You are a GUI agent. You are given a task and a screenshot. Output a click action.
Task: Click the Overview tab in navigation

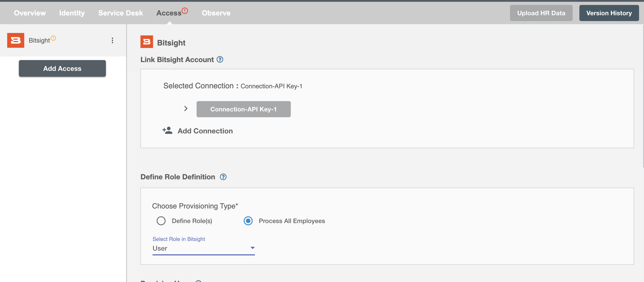[30, 12]
